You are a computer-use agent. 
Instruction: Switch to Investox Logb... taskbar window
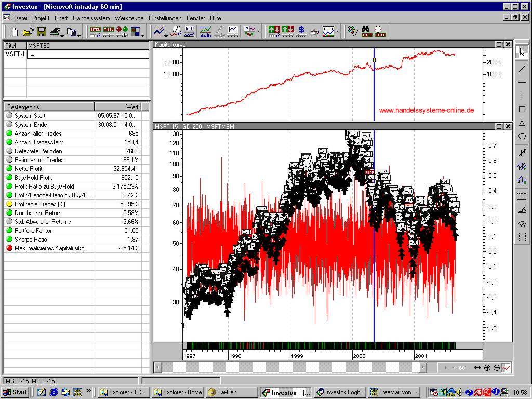(340, 392)
